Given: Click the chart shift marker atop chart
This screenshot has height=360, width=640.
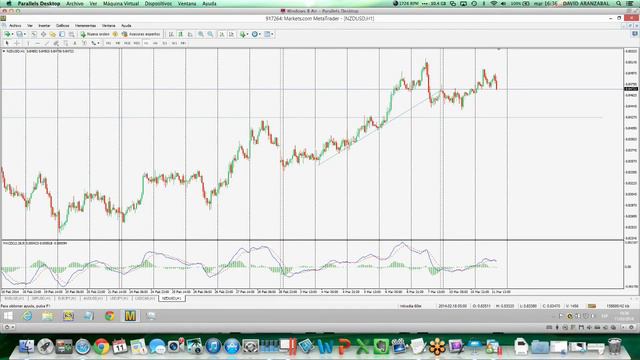Looking at the screenshot, I should click(498, 49).
